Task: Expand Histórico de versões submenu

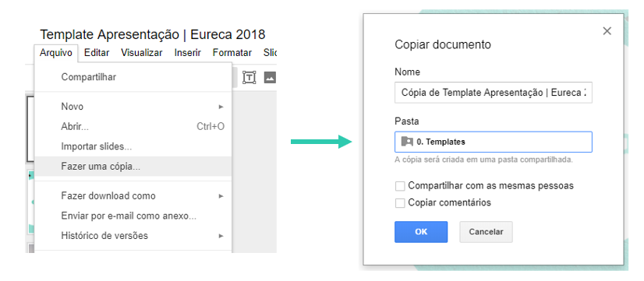Action: 221,236
